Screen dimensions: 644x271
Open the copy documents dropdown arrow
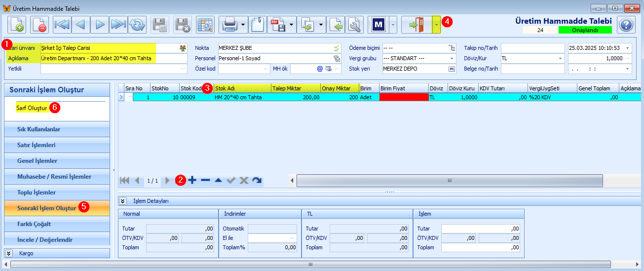(x=322, y=24)
